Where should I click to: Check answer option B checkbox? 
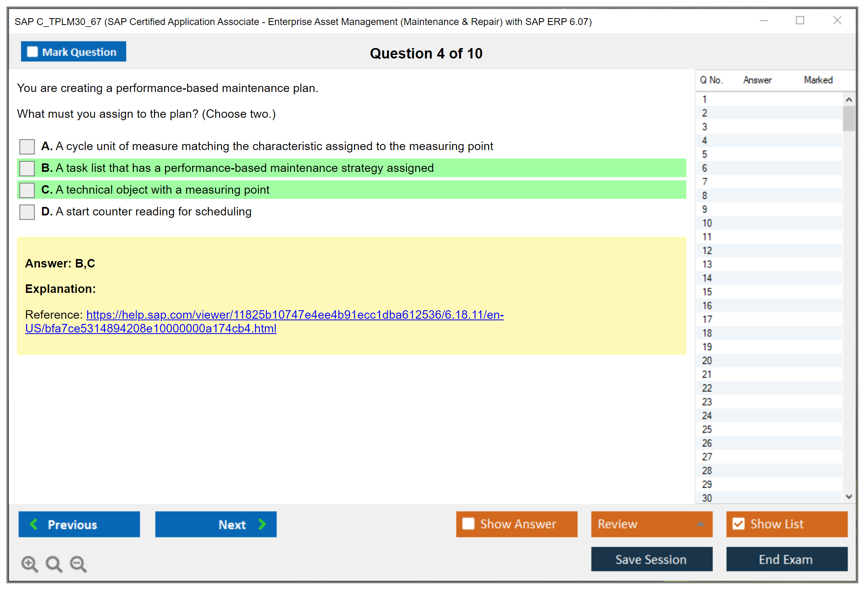[x=27, y=168]
